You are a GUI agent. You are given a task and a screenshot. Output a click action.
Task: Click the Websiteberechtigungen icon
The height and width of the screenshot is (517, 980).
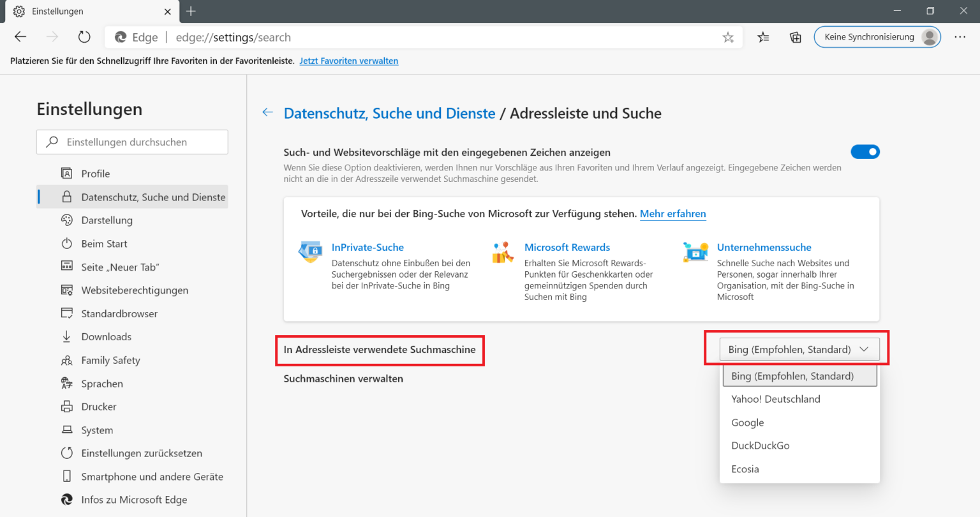pos(66,290)
